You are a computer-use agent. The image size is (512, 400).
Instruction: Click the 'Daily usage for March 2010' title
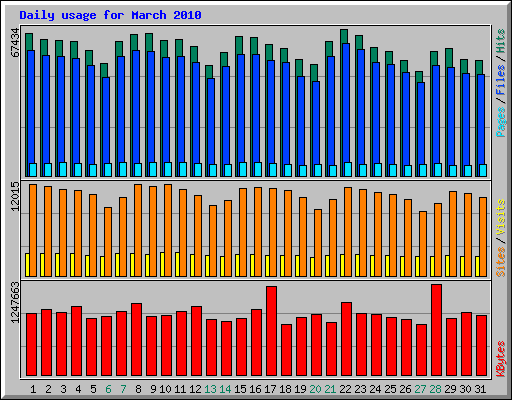(110, 15)
